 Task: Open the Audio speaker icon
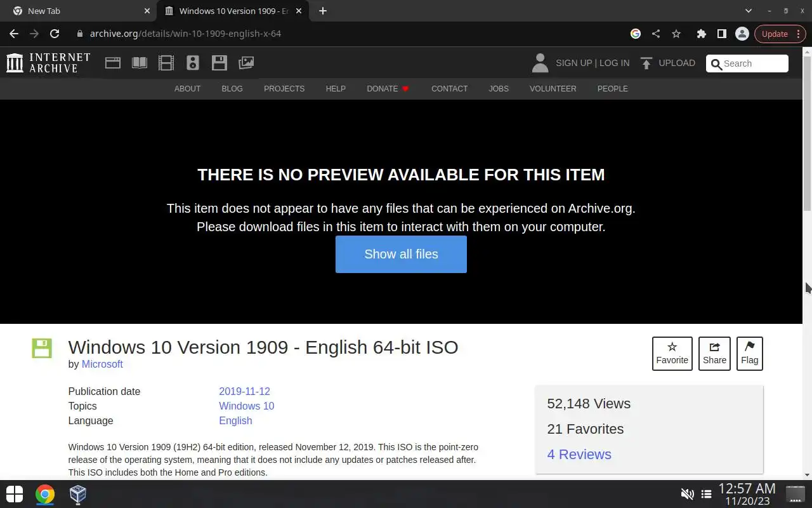(x=193, y=63)
